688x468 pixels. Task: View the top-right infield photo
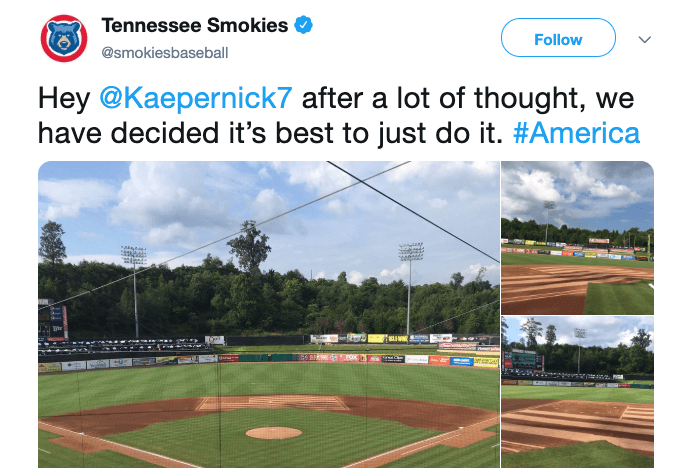[577, 238]
